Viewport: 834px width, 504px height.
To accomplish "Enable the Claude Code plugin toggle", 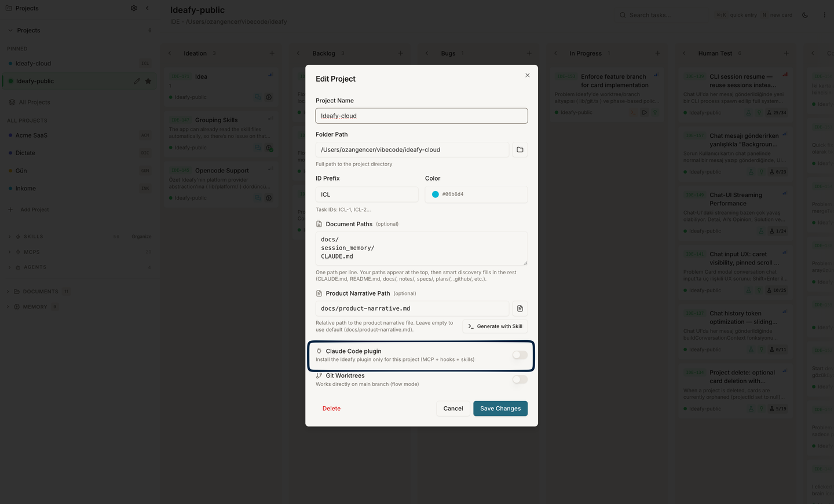I will pos(520,355).
